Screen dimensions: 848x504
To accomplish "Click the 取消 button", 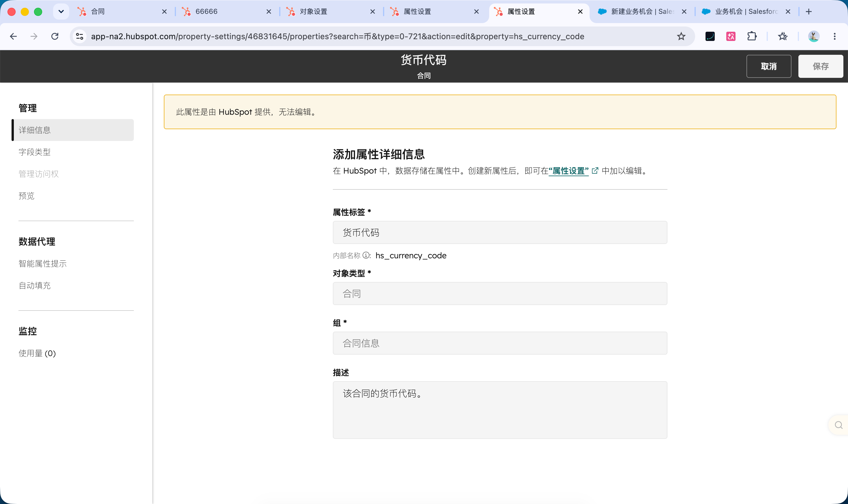I will point(768,66).
